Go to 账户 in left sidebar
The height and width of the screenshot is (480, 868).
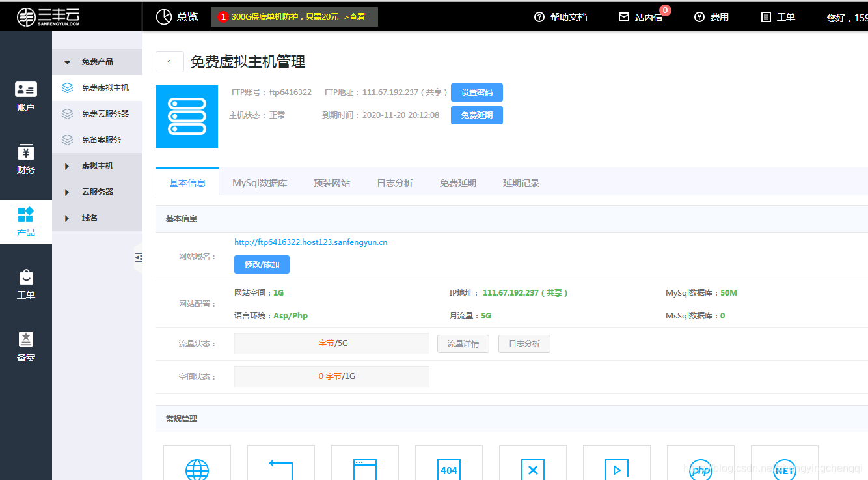pyautogui.click(x=26, y=96)
